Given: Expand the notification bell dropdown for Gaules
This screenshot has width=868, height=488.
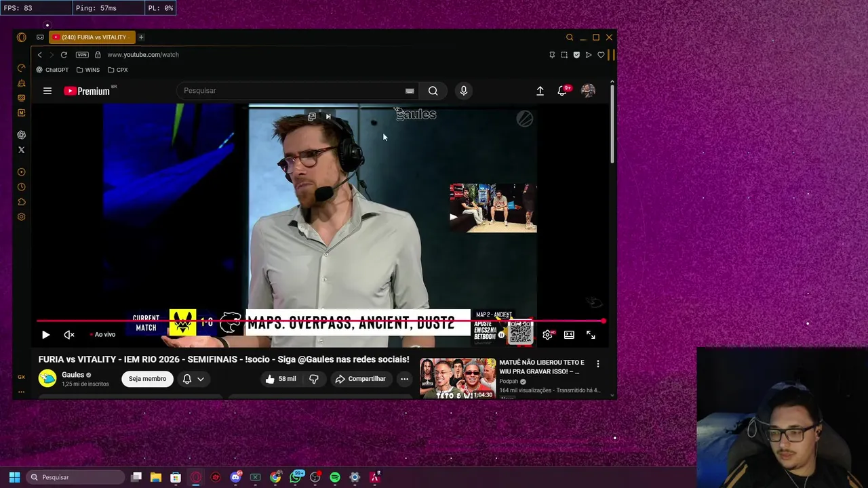Looking at the screenshot, I should (193, 379).
